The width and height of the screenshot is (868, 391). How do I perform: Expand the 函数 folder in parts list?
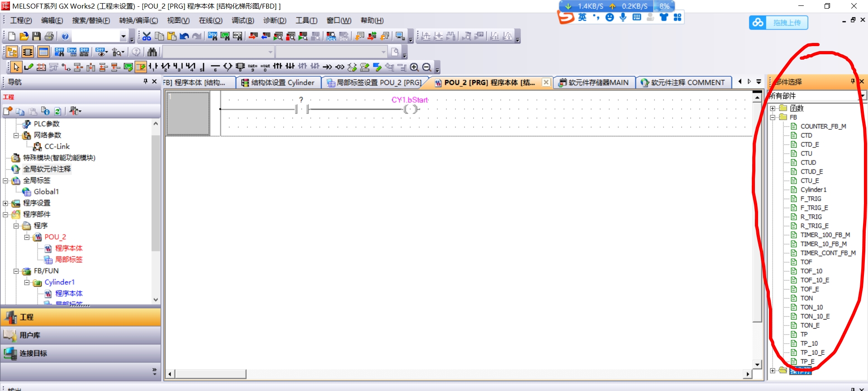[773, 108]
